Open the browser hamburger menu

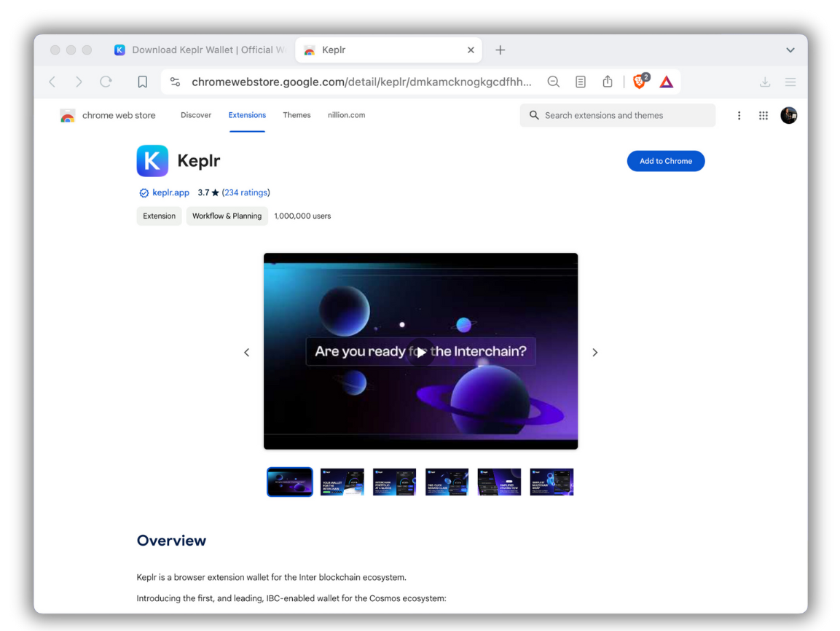[790, 82]
